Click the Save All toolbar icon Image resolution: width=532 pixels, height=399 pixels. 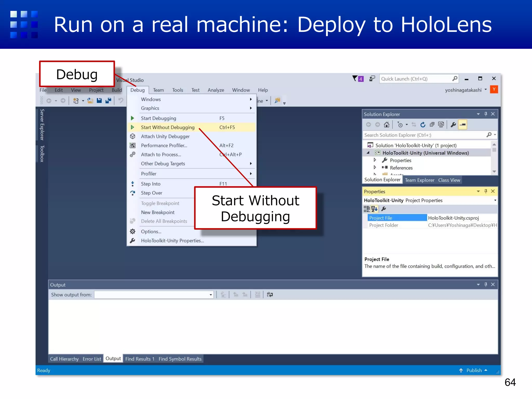108,101
